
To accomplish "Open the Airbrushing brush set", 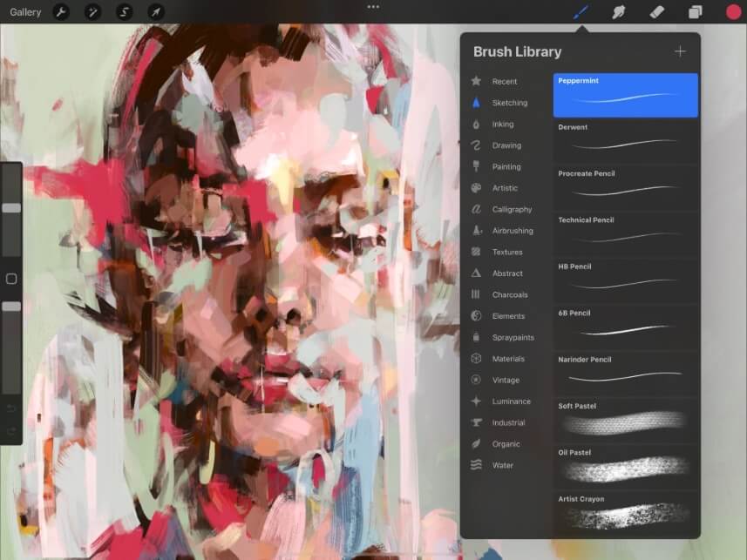I will (x=512, y=231).
